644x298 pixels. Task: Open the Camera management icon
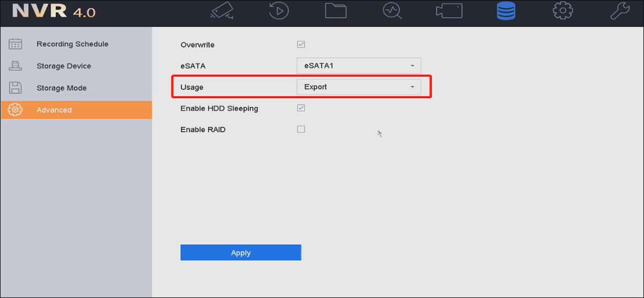point(449,11)
